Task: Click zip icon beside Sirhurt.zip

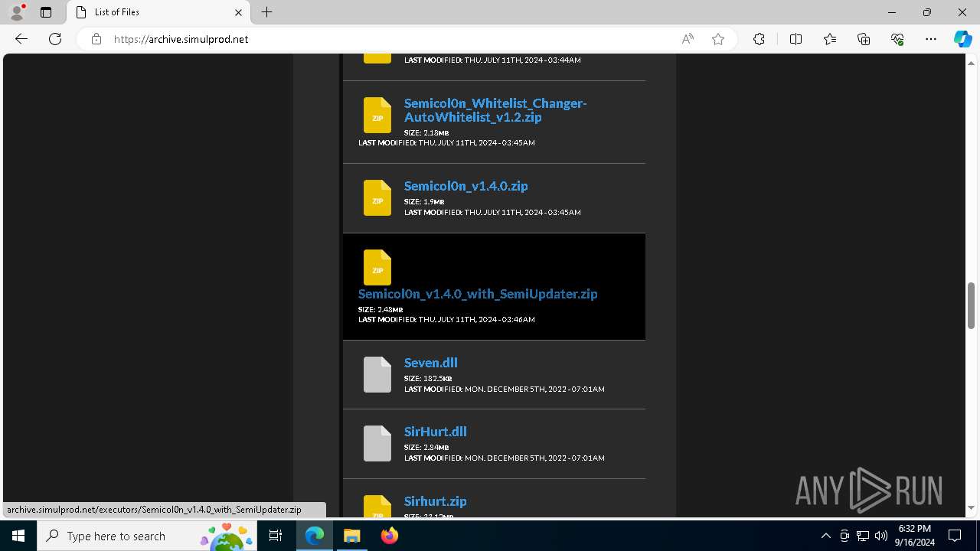Action: (x=377, y=507)
